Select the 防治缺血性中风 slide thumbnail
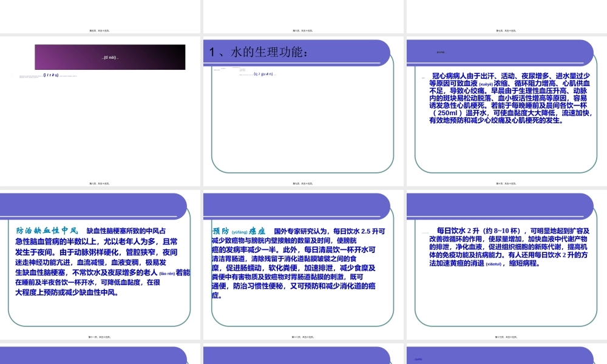The width and height of the screenshot is (607, 364). point(100,261)
